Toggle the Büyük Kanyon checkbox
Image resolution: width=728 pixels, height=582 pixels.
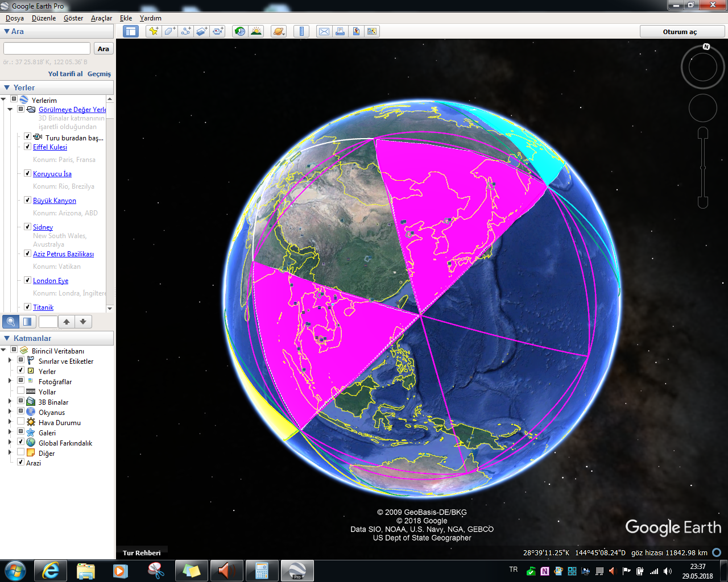(27, 200)
